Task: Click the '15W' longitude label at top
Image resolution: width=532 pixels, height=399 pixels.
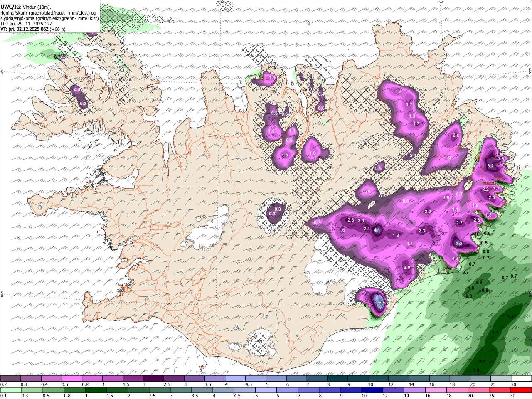Action: (440, 2)
